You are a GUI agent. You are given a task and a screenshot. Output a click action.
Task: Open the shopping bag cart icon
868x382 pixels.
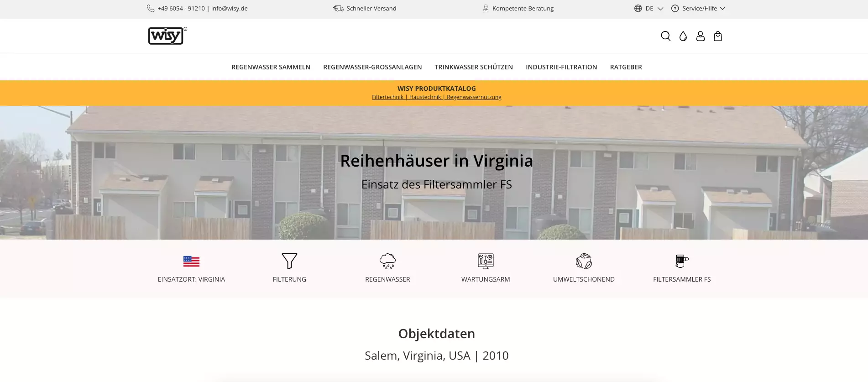(x=717, y=36)
